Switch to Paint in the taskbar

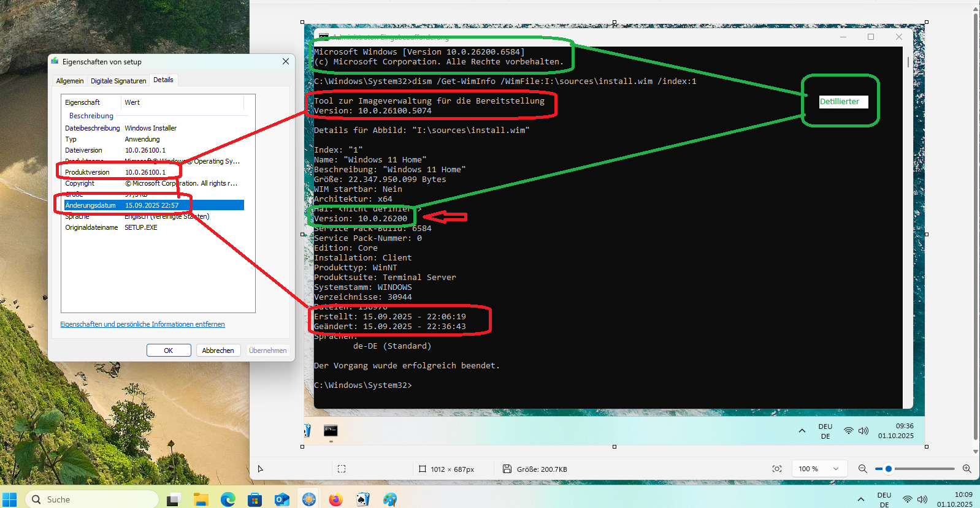[x=389, y=499]
